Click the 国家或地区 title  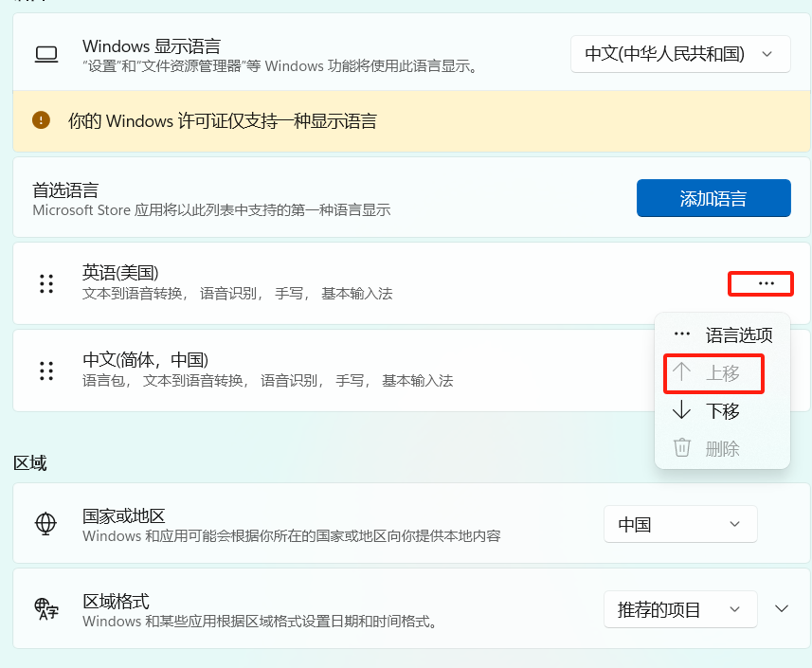click(124, 515)
